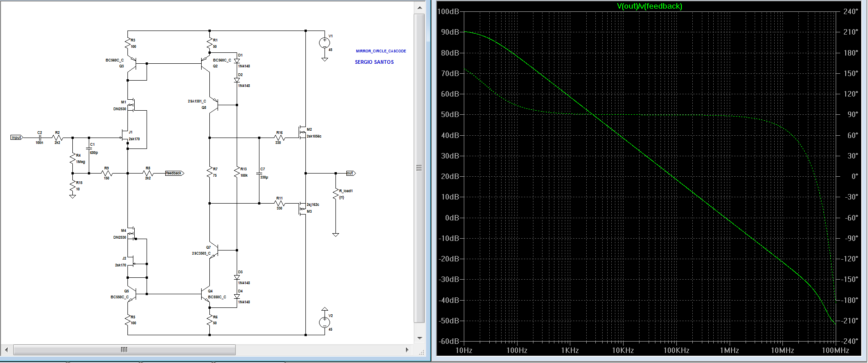Click the ground symbol below R_load1
The height and width of the screenshot is (363, 868).
click(x=335, y=235)
